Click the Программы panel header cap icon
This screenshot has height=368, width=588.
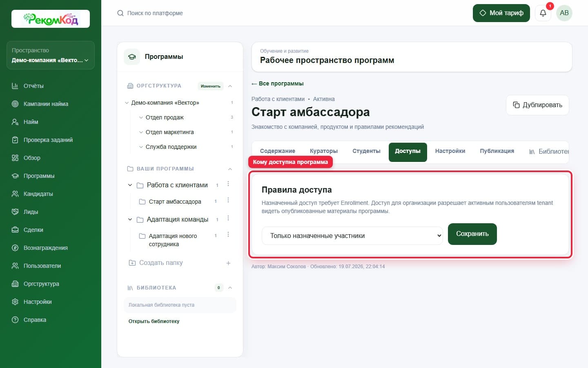(132, 57)
